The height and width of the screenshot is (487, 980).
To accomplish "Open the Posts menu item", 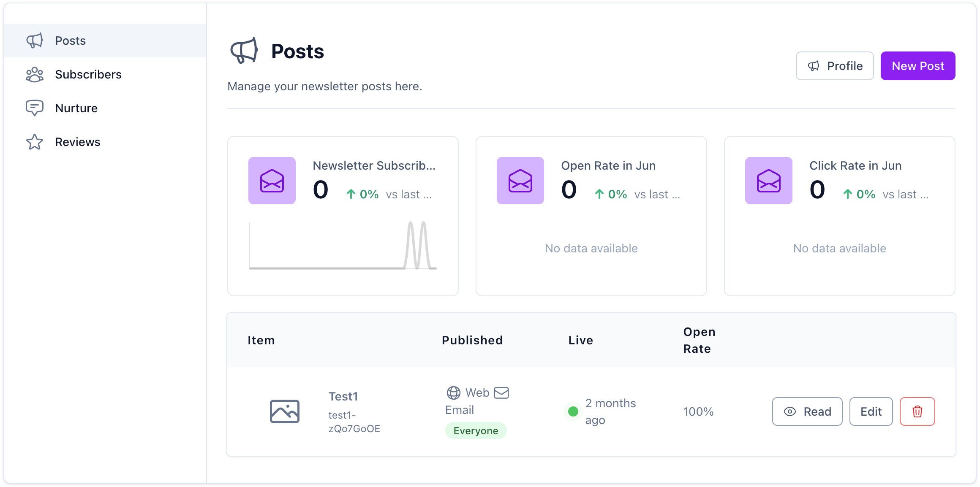I will click(105, 41).
